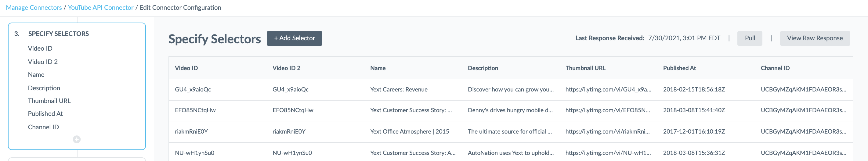Choose Published At in the sidebar list
868x161 pixels.
coord(45,113)
